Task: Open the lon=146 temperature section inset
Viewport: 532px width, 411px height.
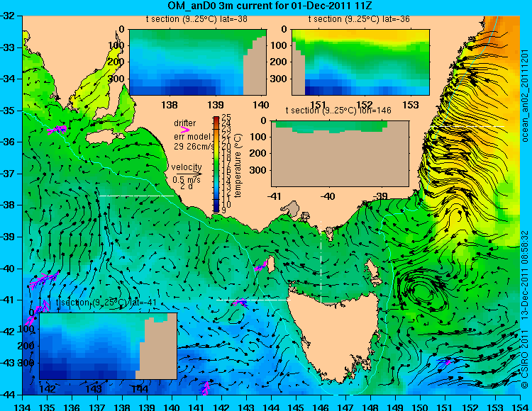Action: (340, 154)
